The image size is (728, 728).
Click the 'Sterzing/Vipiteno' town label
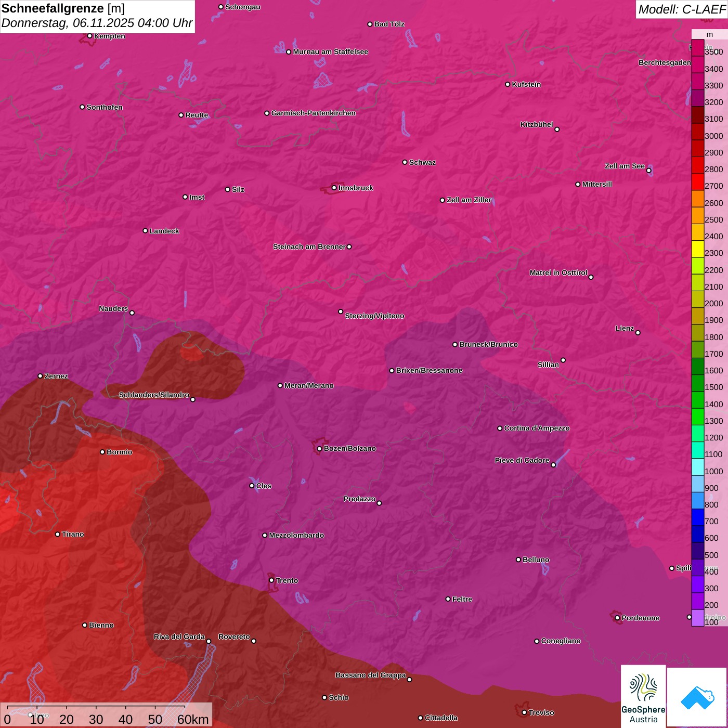374,316
